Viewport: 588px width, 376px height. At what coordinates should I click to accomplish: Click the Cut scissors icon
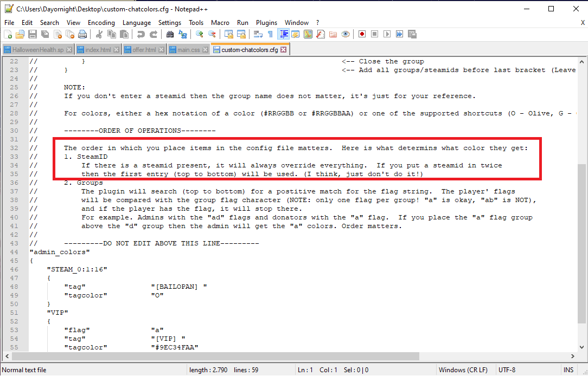point(99,34)
